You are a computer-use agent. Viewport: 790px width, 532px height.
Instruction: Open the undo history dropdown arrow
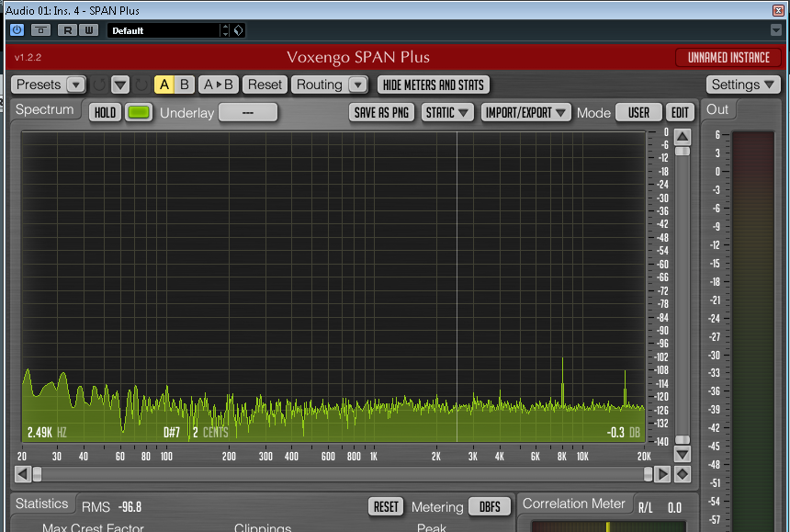point(120,85)
